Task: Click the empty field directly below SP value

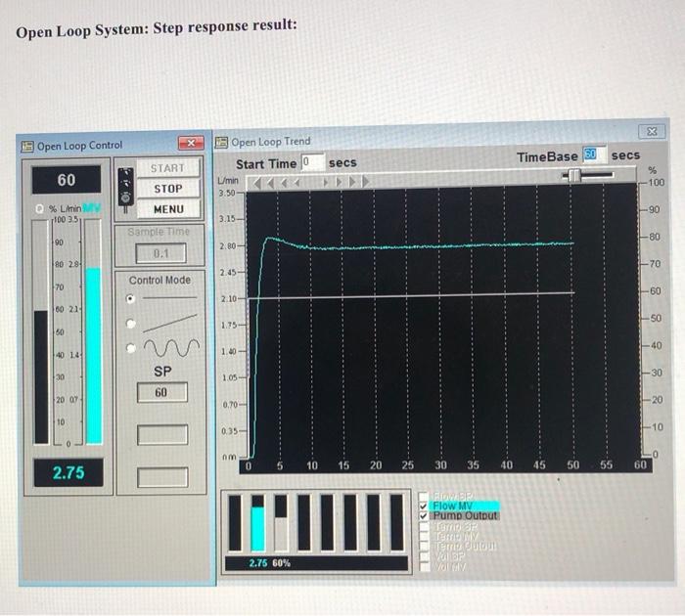Action: click(162, 435)
